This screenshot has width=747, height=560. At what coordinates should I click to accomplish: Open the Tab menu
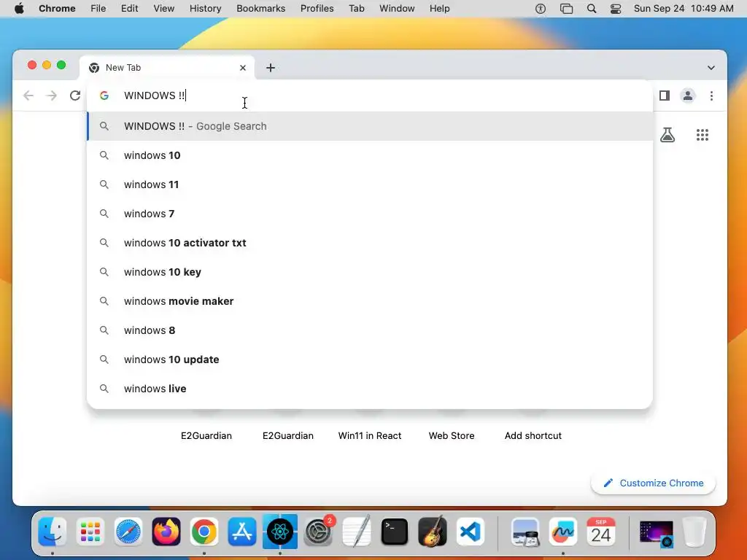pyautogui.click(x=356, y=9)
